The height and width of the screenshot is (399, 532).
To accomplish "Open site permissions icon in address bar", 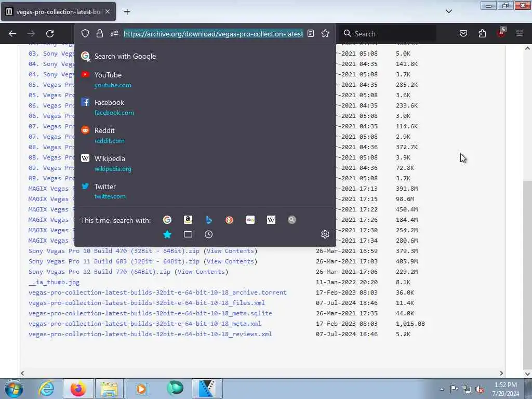I will (114, 33).
